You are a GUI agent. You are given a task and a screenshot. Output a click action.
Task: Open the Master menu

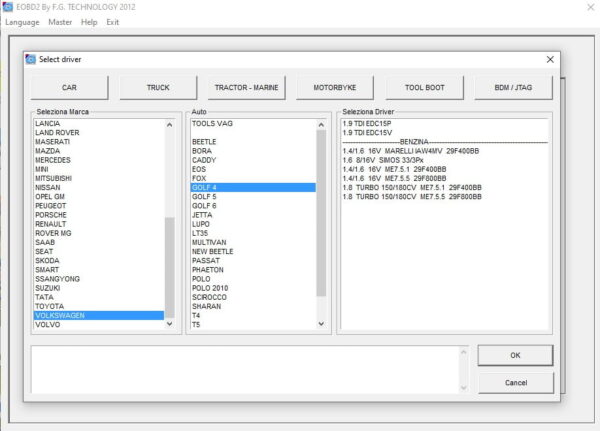pyautogui.click(x=60, y=22)
